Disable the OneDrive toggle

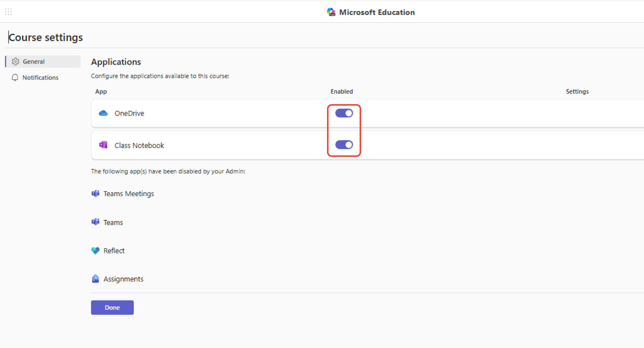point(344,113)
